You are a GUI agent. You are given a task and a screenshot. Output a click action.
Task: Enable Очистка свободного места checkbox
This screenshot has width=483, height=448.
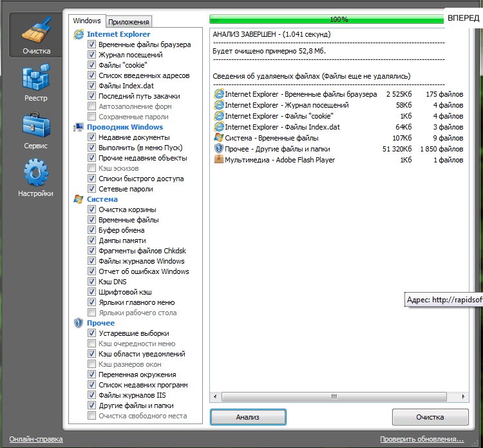pyautogui.click(x=91, y=416)
